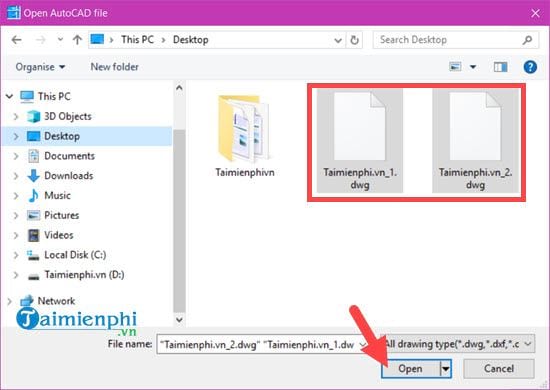Change the view layout icon
The width and height of the screenshot is (550, 390).
(x=455, y=67)
